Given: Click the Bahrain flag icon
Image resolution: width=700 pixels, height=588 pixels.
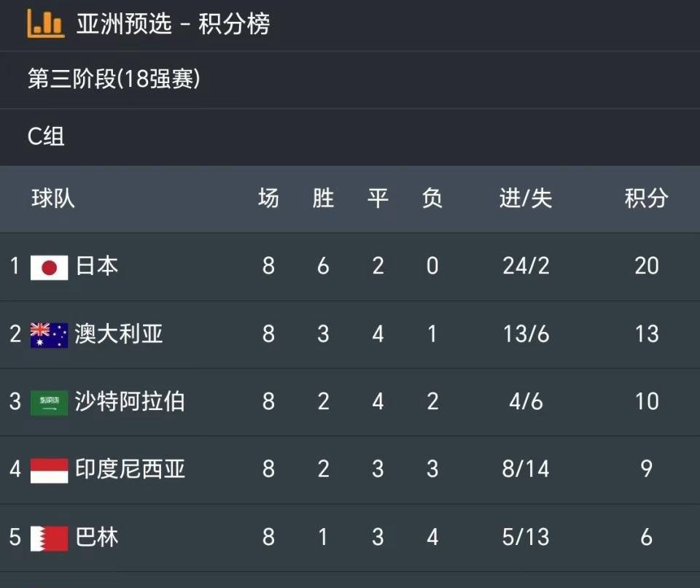Looking at the screenshot, I should coord(49,538).
